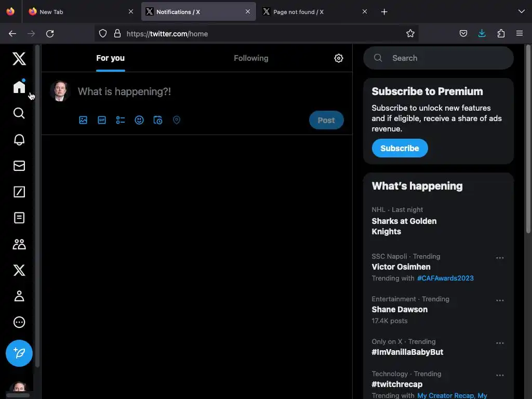Save page to Pocket

coord(463,33)
